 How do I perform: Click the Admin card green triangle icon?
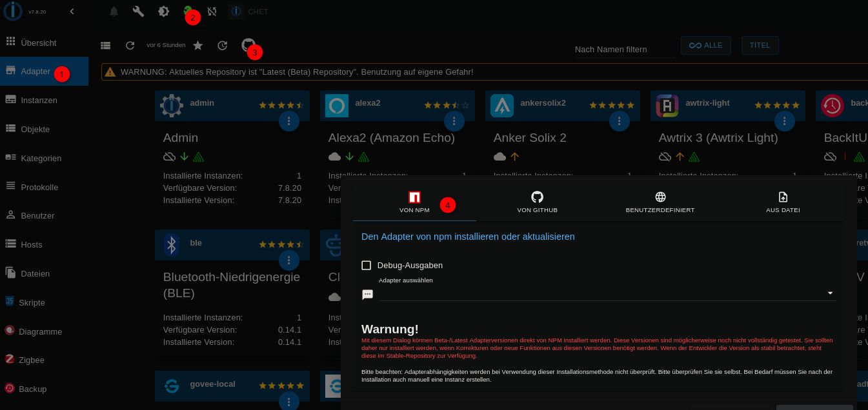pyautogui.click(x=198, y=157)
